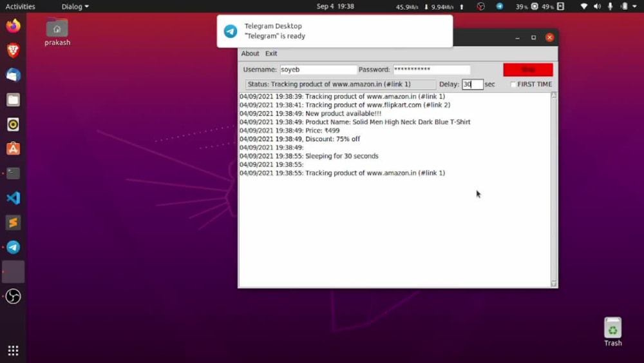Close the tracker window
Viewport: 644px width, 363px height.
click(549, 37)
